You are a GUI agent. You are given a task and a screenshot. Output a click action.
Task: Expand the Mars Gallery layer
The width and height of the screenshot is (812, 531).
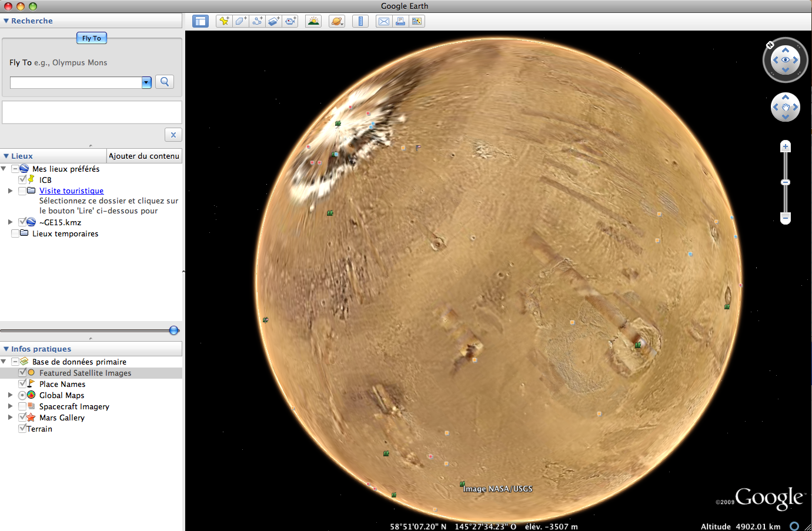[10, 418]
